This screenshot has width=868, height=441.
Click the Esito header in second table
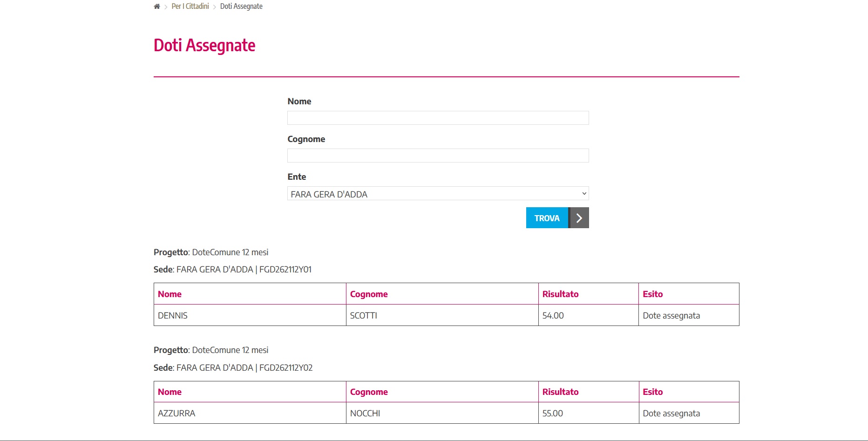[652, 392]
